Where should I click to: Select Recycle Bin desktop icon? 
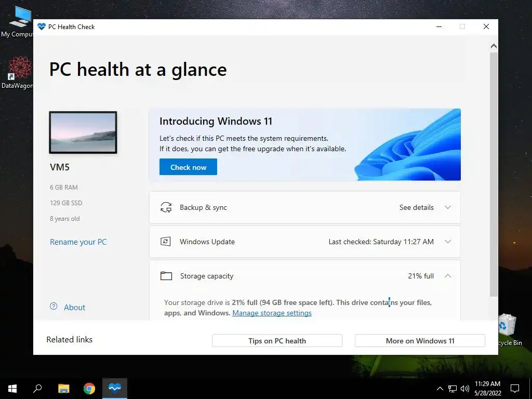510,330
